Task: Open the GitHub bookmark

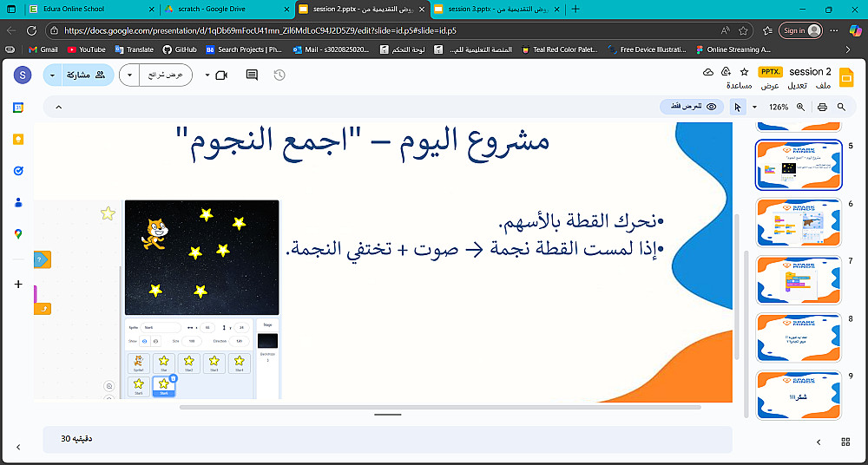Action: [x=180, y=49]
